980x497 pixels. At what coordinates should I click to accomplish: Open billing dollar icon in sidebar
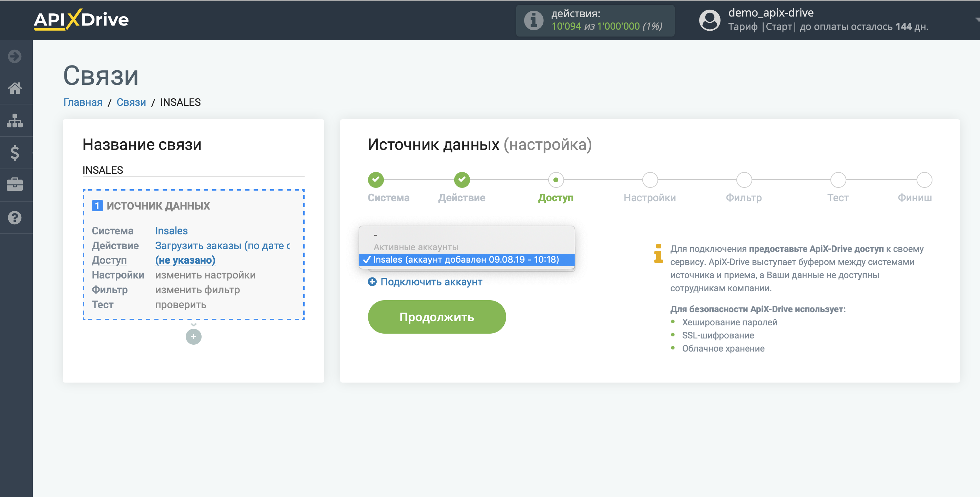point(15,153)
